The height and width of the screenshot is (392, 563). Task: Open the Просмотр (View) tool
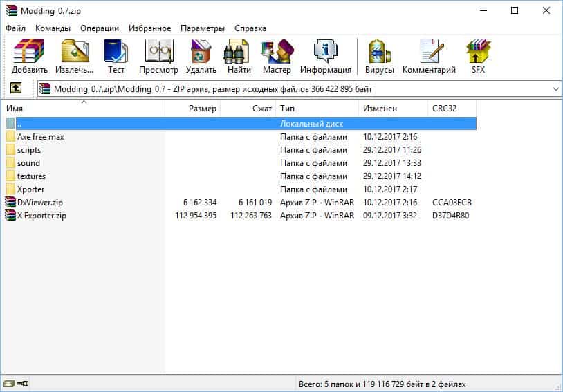(158, 56)
